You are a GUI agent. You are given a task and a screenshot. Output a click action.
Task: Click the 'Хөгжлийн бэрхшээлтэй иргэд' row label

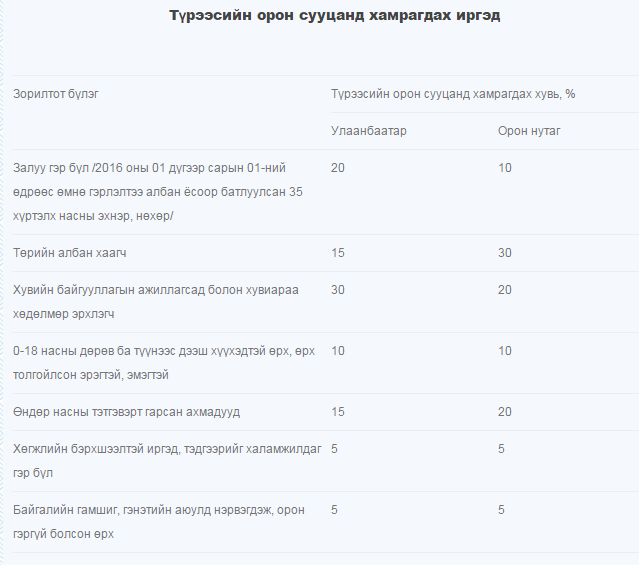167,461
